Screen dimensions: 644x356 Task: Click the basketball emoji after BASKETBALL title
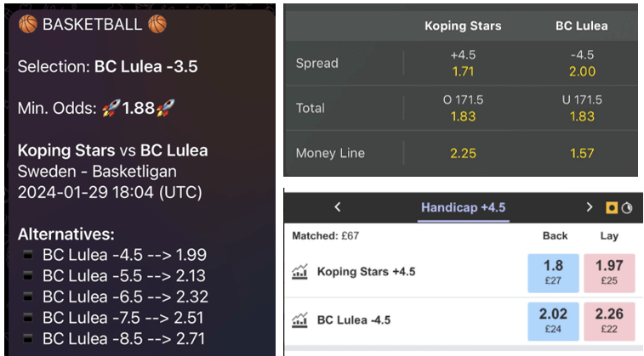157,24
